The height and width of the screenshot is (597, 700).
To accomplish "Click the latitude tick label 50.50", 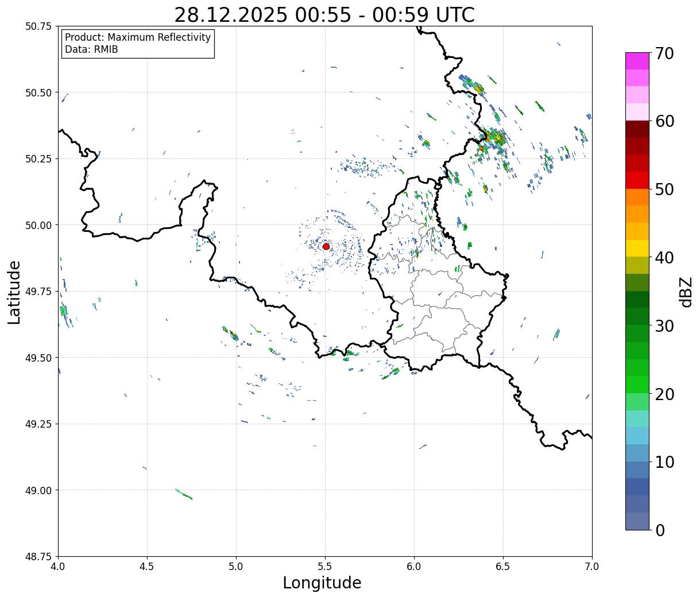I will [x=38, y=92].
